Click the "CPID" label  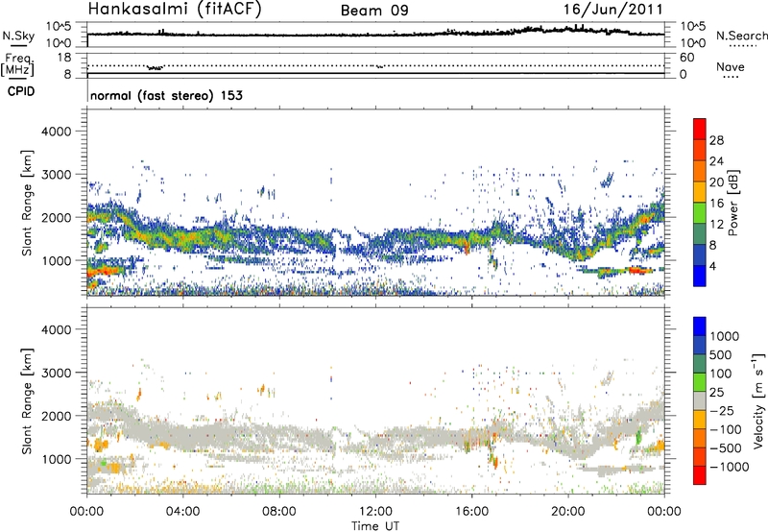pos(21,91)
